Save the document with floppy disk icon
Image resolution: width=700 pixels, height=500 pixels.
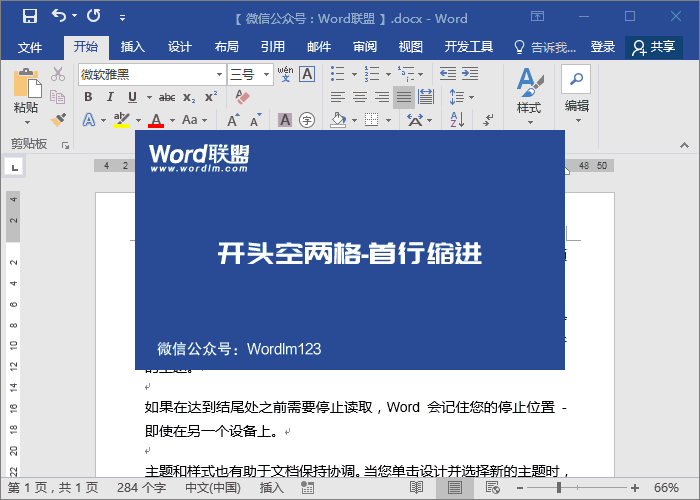pyautogui.click(x=30, y=17)
